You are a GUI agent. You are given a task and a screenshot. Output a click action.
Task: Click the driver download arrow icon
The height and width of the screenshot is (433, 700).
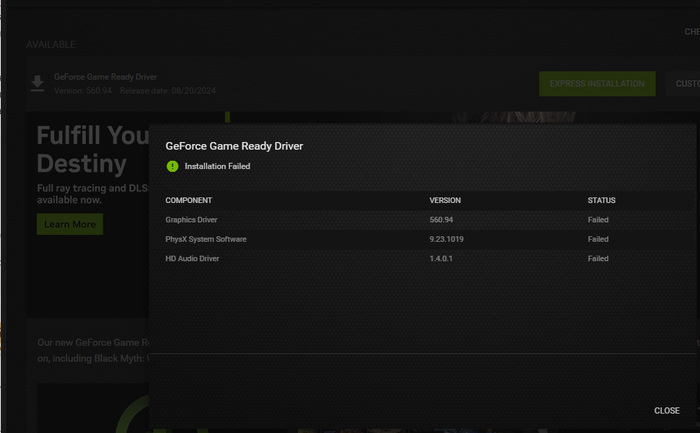point(38,83)
